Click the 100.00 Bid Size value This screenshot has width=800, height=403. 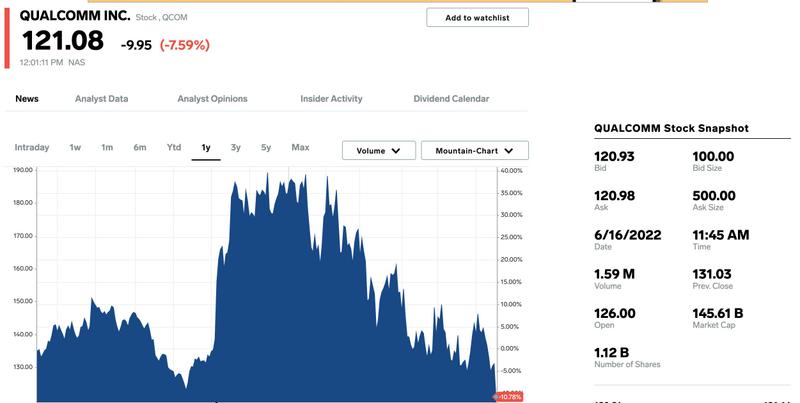click(x=713, y=157)
